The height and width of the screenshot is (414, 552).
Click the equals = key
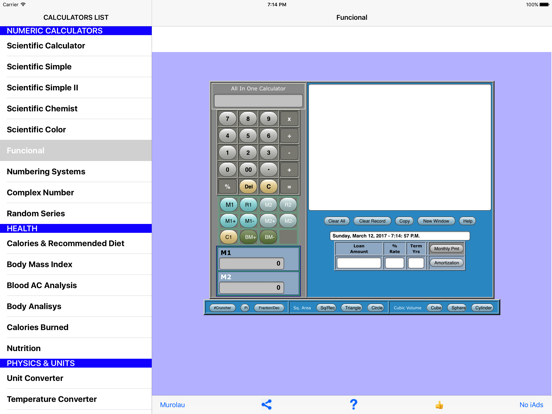tap(289, 187)
